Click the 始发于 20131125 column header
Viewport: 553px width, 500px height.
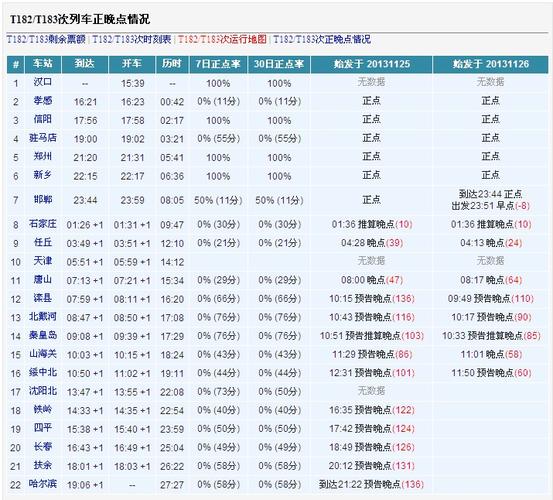[x=371, y=64]
